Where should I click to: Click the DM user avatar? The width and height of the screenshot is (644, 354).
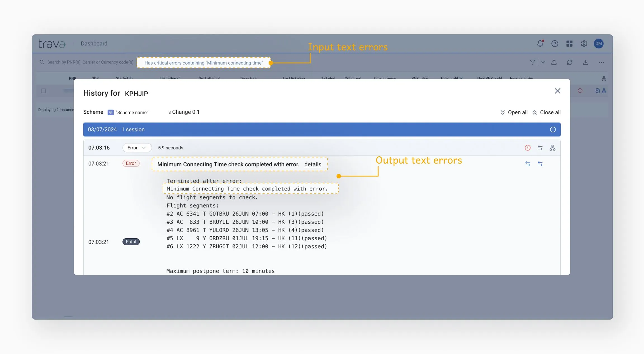[598, 44]
